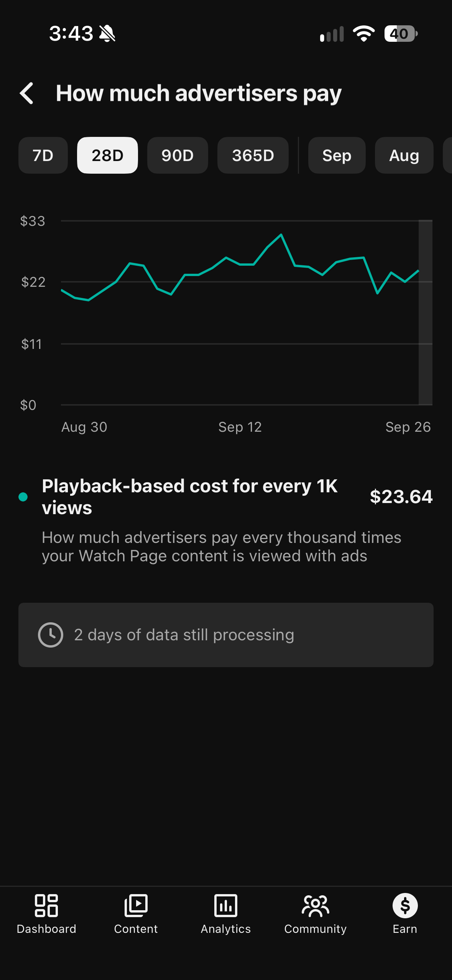Open the Community tab icon
Image resolution: width=452 pixels, height=980 pixels.
pos(316,906)
